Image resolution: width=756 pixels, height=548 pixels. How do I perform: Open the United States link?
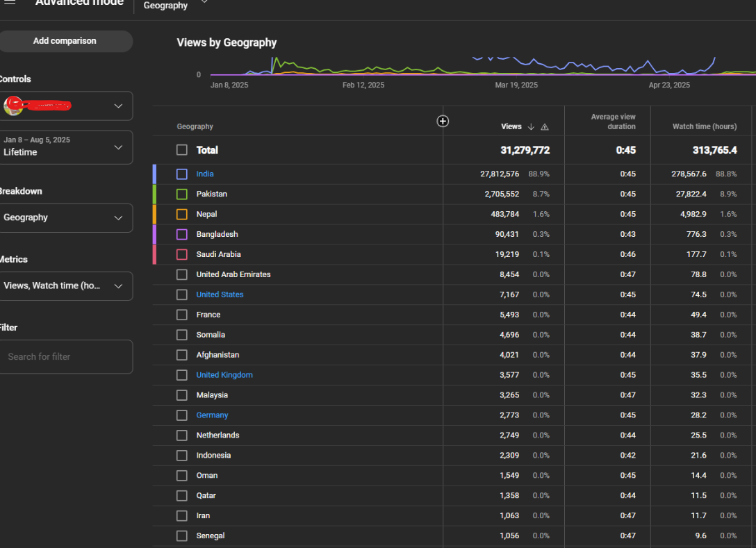click(x=220, y=294)
